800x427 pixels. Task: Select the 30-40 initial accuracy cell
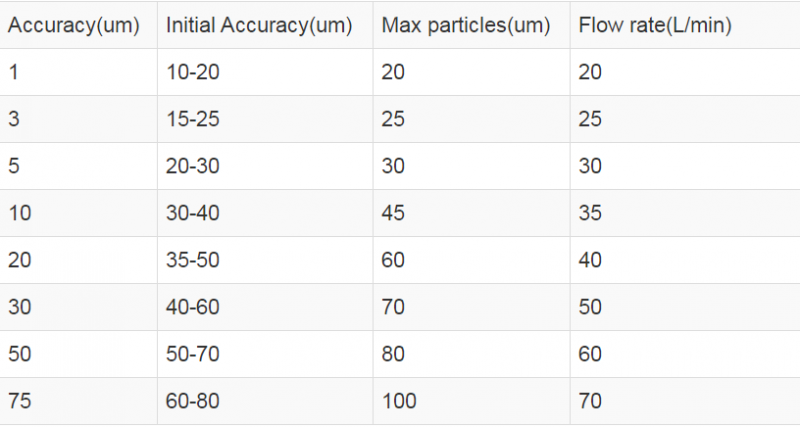[192, 213]
